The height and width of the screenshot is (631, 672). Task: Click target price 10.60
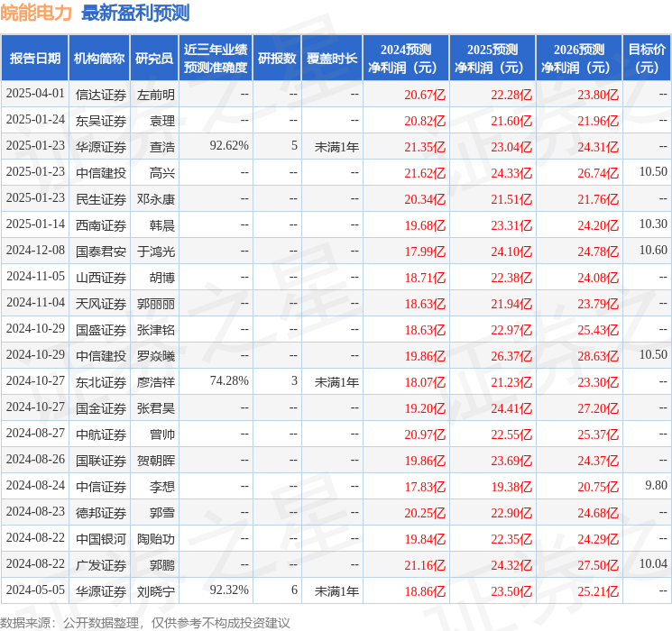coord(653,251)
